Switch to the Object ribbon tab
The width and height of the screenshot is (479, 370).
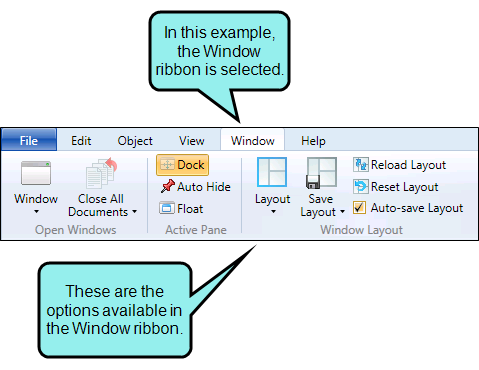pos(135,141)
